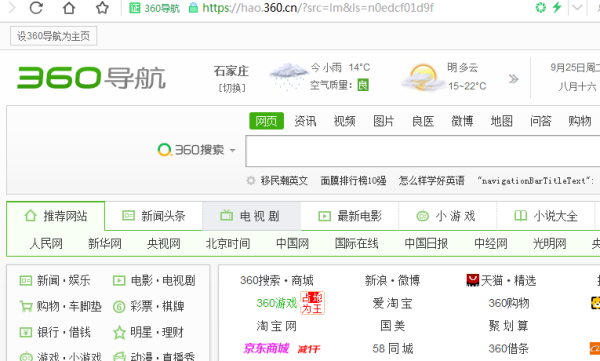Select the 地图 search tab

(501, 121)
